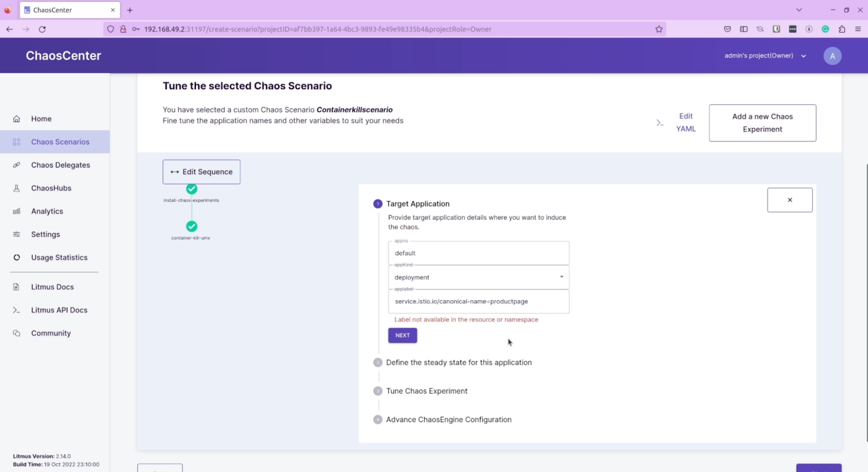Image resolution: width=868 pixels, height=472 pixels.
Task: Click the Litmus Docs document icon
Action: 16,287
